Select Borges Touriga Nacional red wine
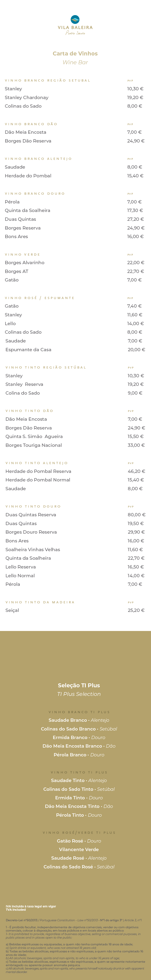Image resolution: width=151 pixels, height=980 pixels. click(x=34, y=445)
